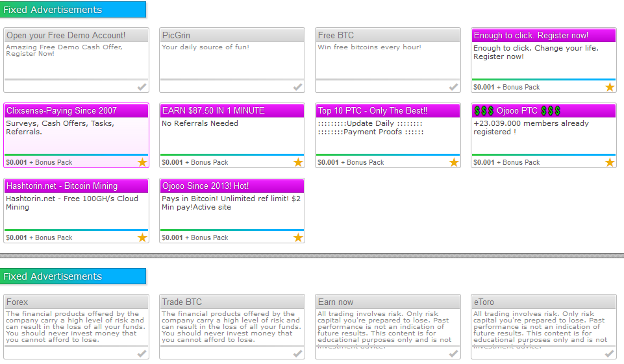Click checkmark on Forex ad card

[142, 354]
